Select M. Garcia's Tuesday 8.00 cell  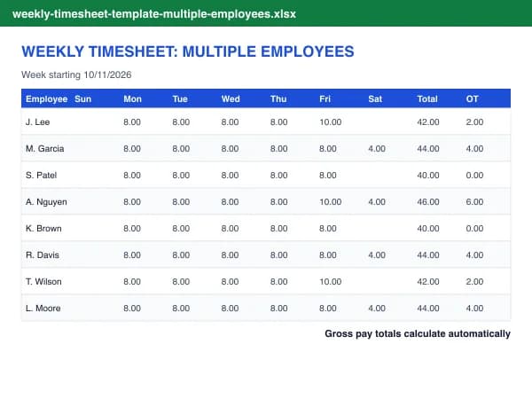click(181, 149)
